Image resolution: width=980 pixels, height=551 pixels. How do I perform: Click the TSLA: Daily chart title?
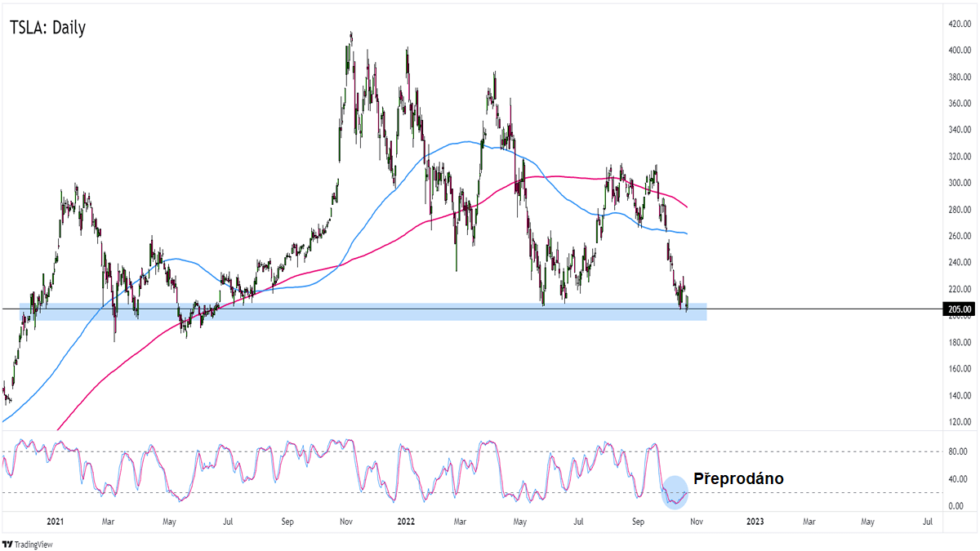click(47, 28)
